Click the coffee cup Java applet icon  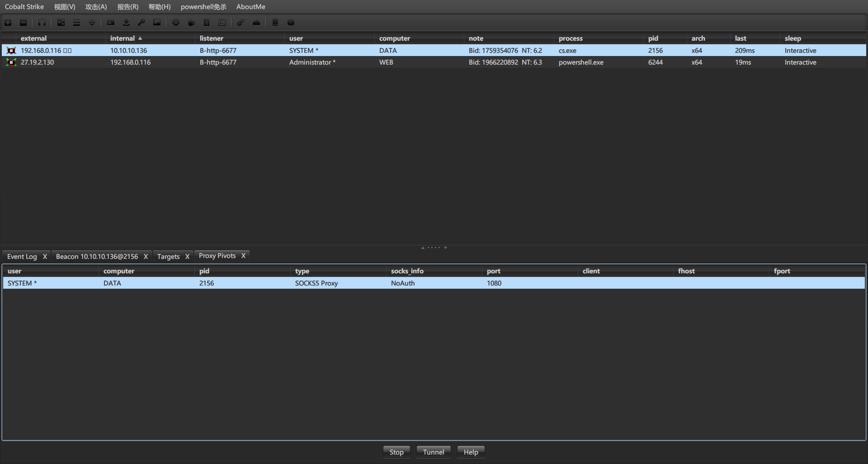click(x=191, y=23)
